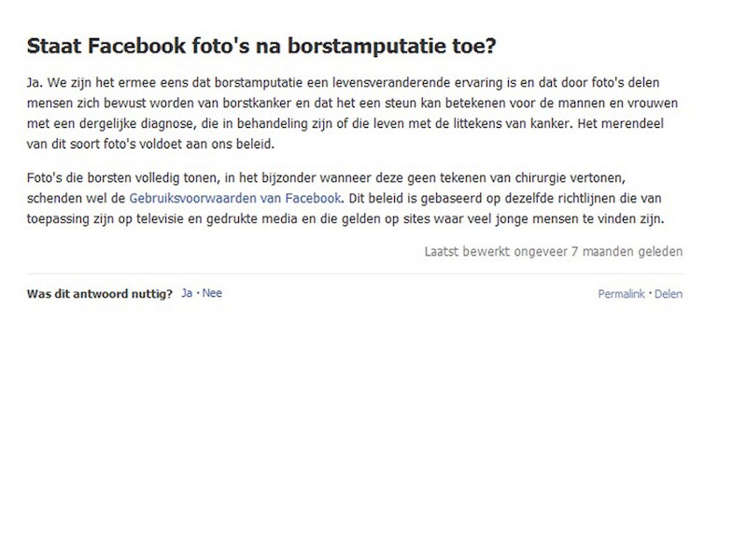
Task: Click 'Ja' to mark the answer helpful
Action: point(187,293)
